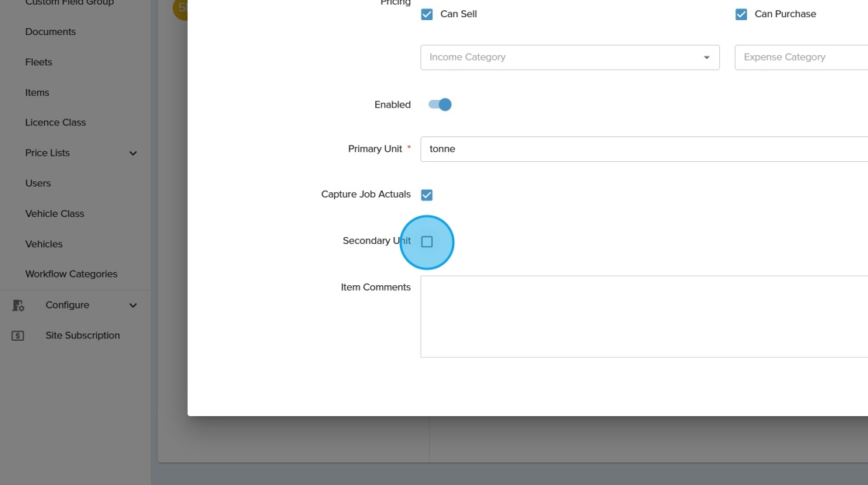Click the Primary Unit text field
Screen dimensions: 868x485
click(x=643, y=149)
